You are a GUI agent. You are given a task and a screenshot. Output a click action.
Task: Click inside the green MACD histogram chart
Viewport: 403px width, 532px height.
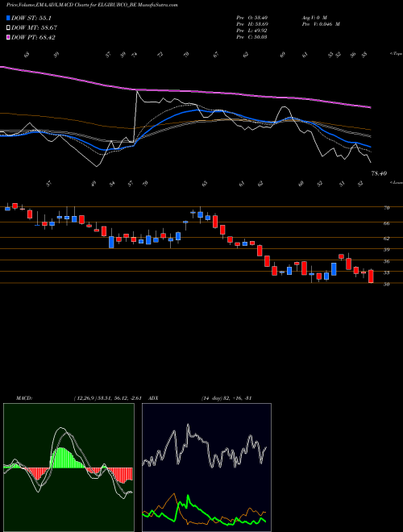[x=69, y=468]
